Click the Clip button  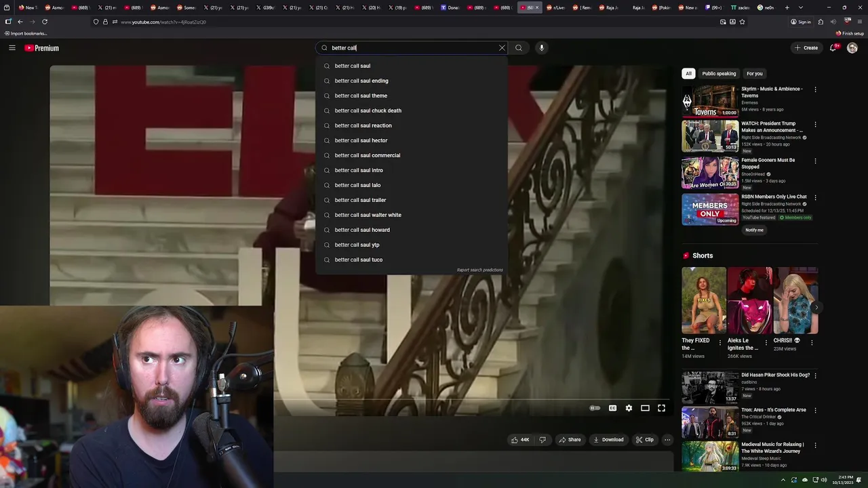click(644, 440)
